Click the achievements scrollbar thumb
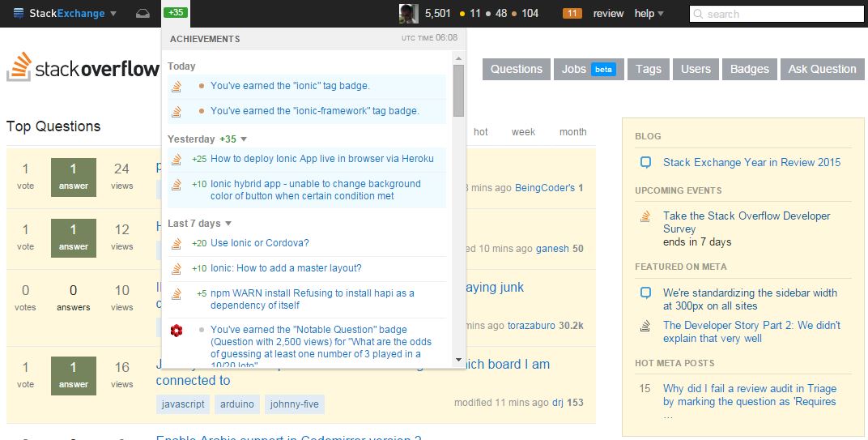Image resolution: width=868 pixels, height=440 pixels. click(x=458, y=91)
